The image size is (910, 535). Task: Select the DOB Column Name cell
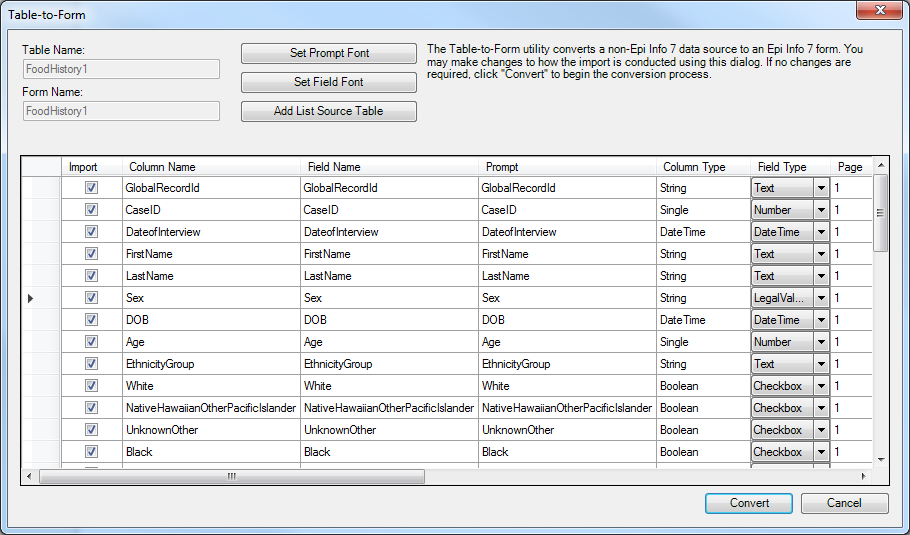pyautogui.click(x=211, y=320)
